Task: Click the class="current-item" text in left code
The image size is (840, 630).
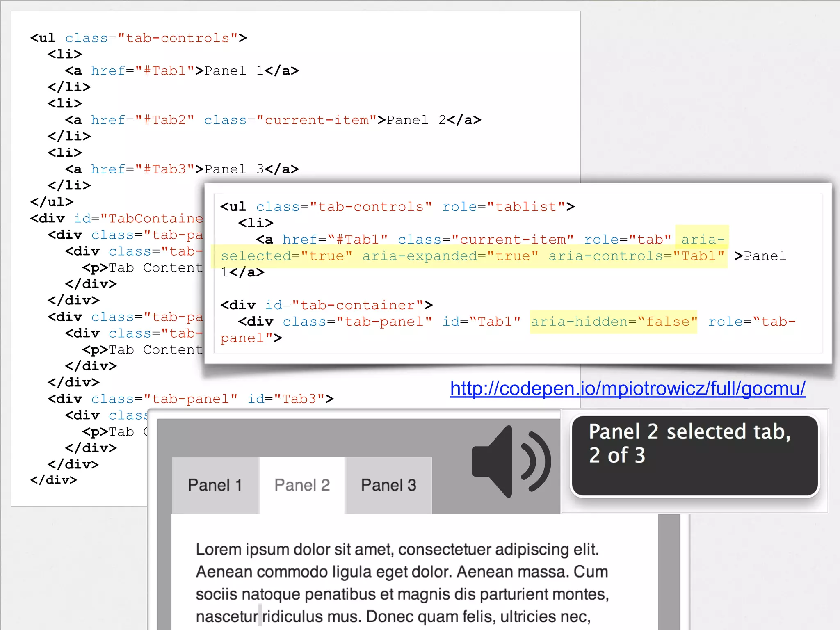Action: [290, 120]
